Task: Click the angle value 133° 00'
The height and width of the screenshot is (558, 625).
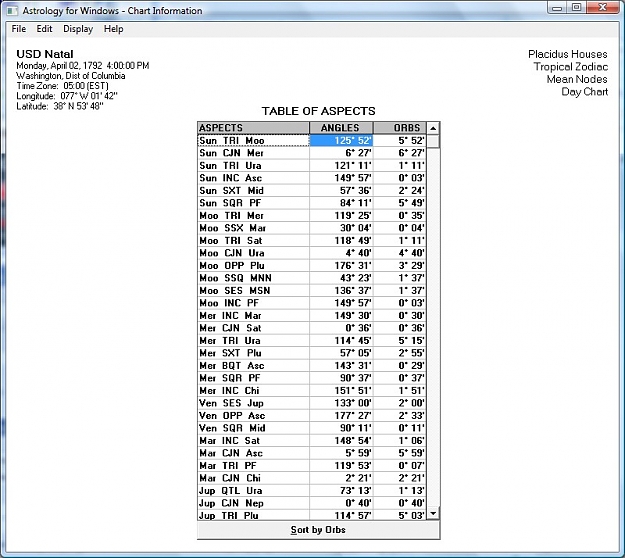Action: [341, 403]
